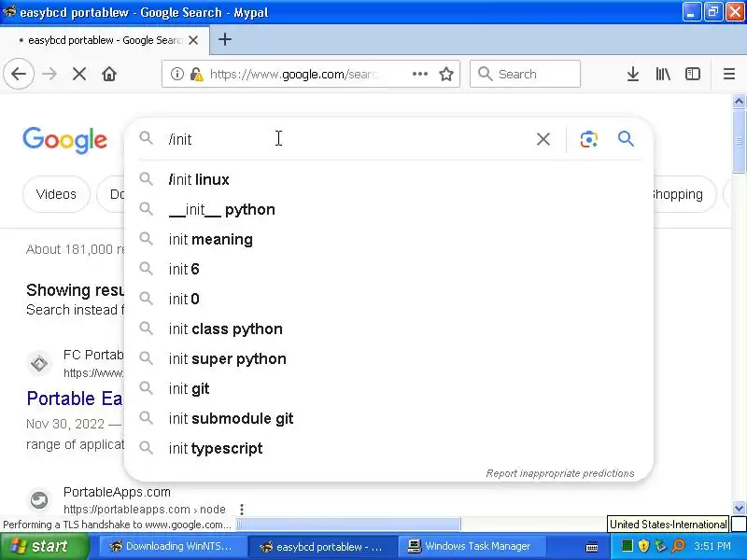747x560 pixels.
Task: Open the library bookmarks icon
Action: (663, 74)
